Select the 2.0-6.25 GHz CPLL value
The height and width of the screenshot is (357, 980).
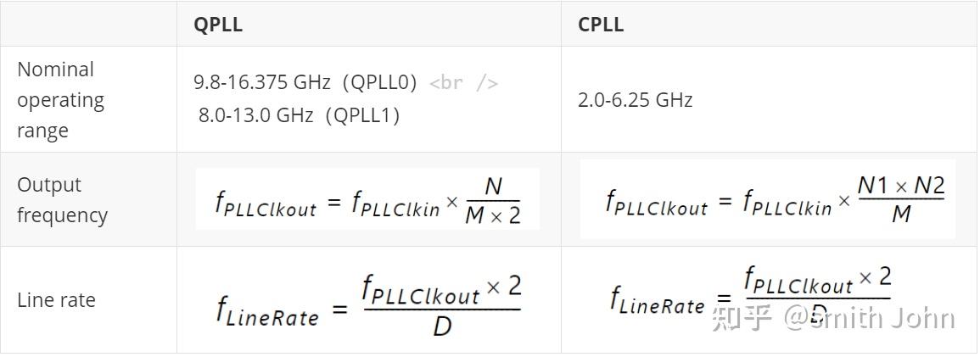point(635,100)
